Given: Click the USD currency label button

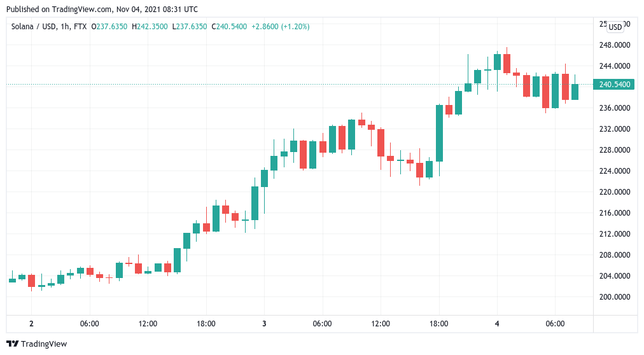Looking at the screenshot, I should [615, 27].
